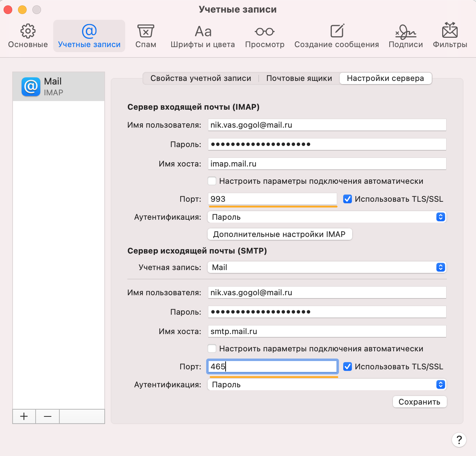Click SMTP Имя пользователя field
This screenshot has height=456, width=476.
coord(327,293)
